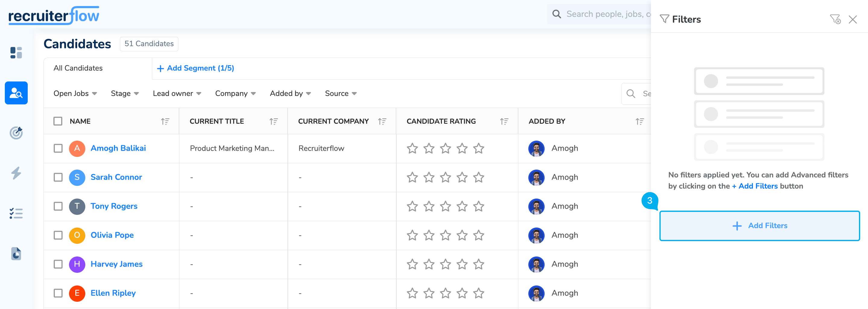Open Amogh Balikai candidate profile link
Viewport: 868px width, 309px height.
(118, 148)
